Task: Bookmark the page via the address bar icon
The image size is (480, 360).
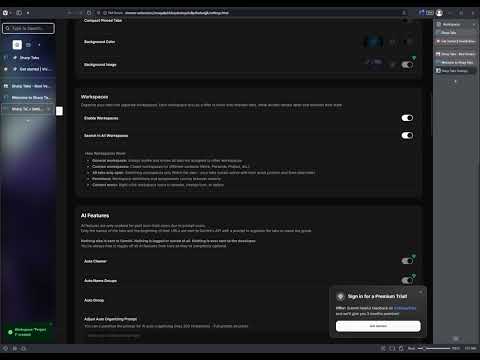Action: pyautogui.click(x=404, y=13)
